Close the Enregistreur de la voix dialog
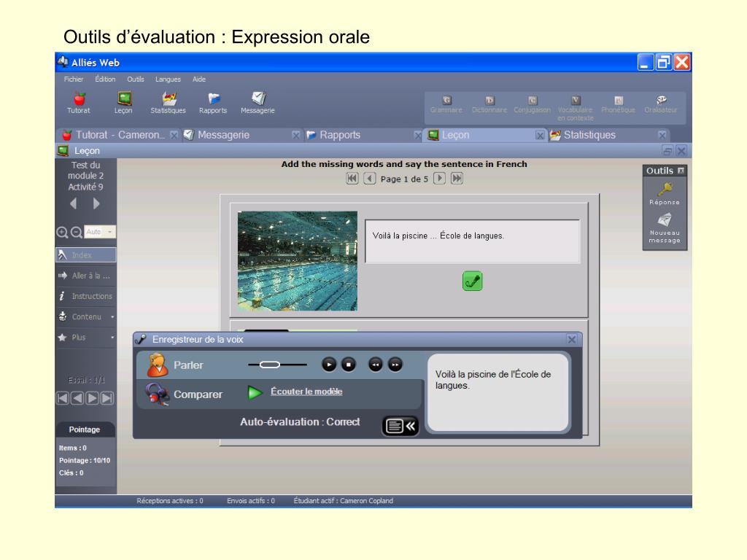747x560 pixels. [x=572, y=340]
